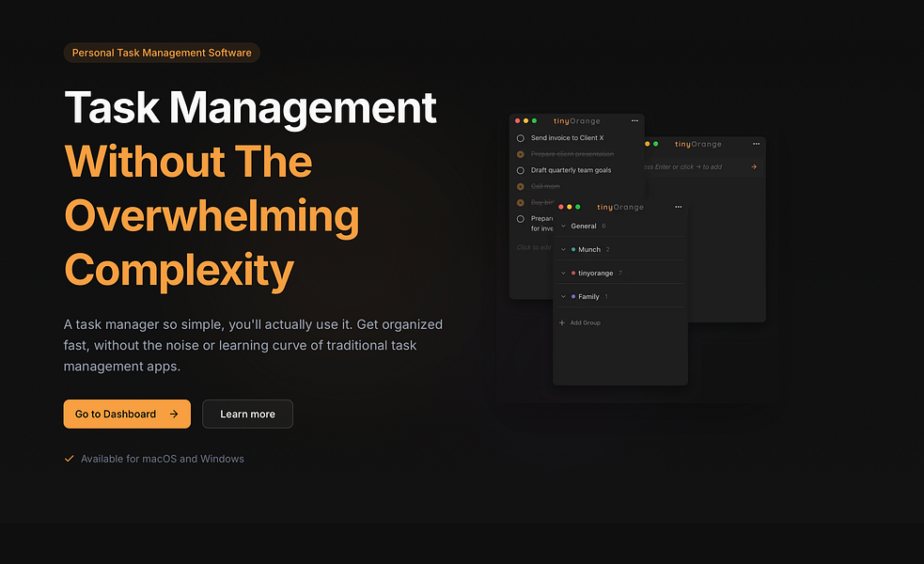Click Learn more button
Viewport: 924px width, 564px height.
(x=247, y=414)
